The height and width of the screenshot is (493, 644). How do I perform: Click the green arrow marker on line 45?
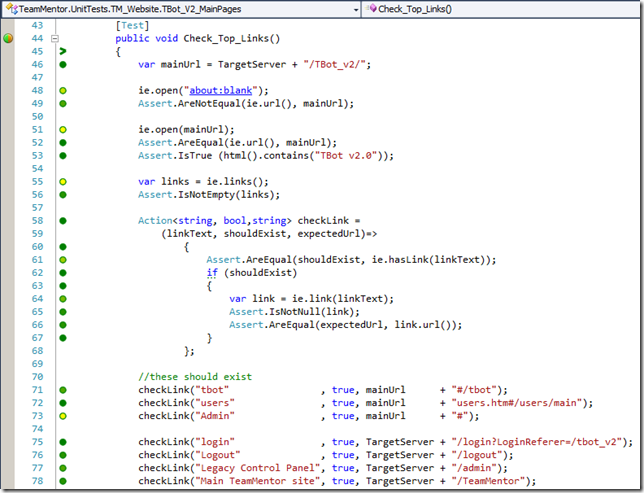click(62, 51)
